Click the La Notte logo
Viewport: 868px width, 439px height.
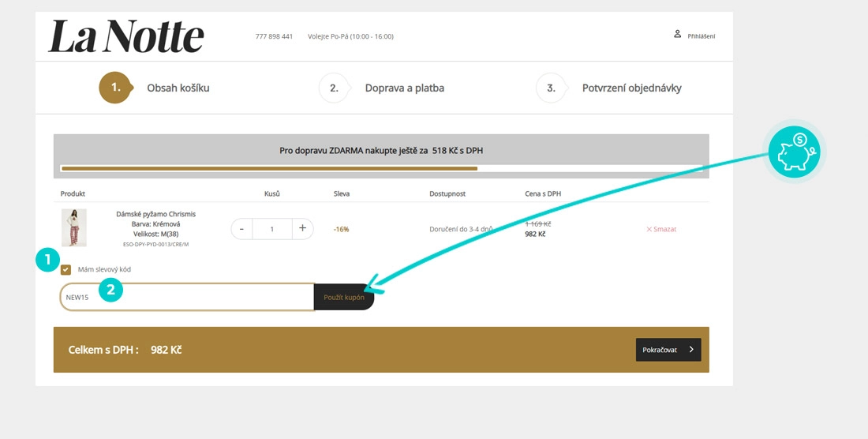[x=126, y=36]
